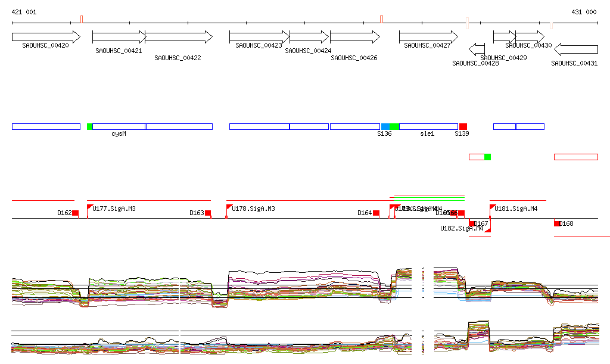Click the D164 red terminator square
The height and width of the screenshot is (364, 610).
pos(376,213)
